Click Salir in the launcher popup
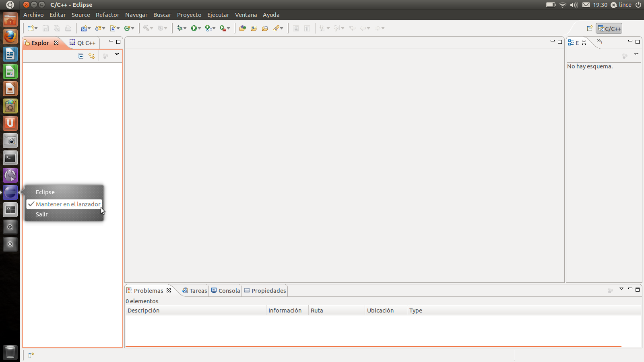This screenshot has height=362, width=644. 42,214
